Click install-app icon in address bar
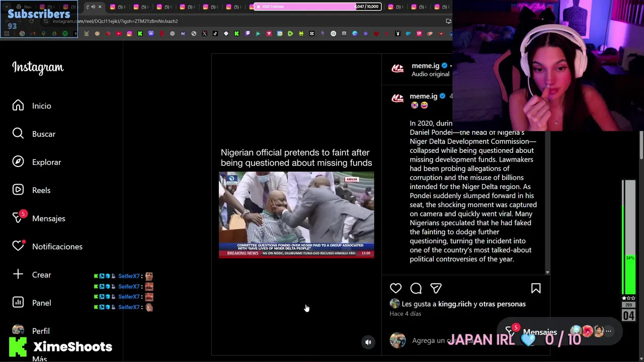 click(x=448, y=21)
